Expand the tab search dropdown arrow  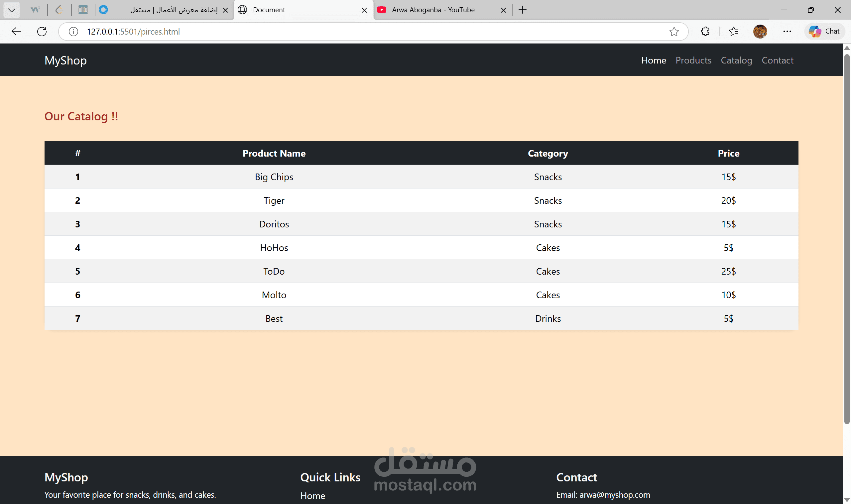coord(11,10)
